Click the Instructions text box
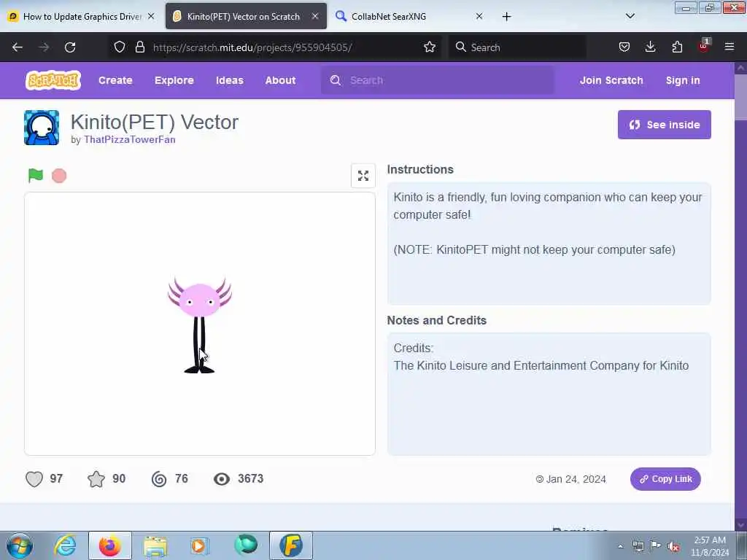The height and width of the screenshot is (560, 747). (549, 244)
